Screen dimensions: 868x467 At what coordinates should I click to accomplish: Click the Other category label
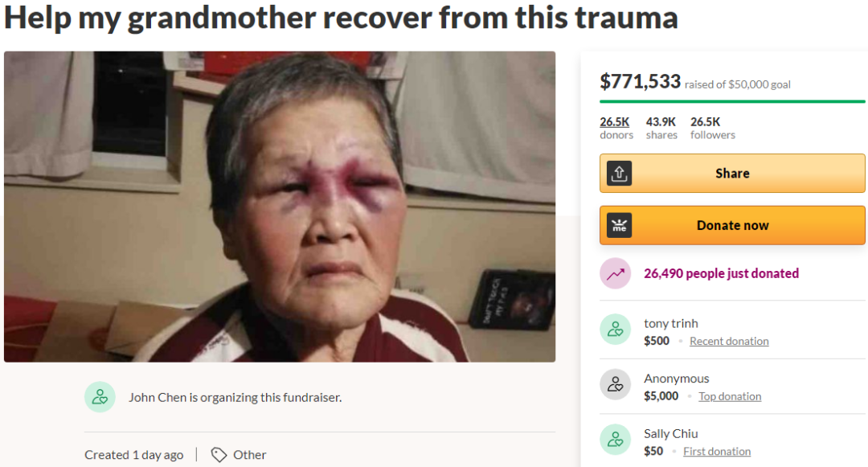point(250,455)
